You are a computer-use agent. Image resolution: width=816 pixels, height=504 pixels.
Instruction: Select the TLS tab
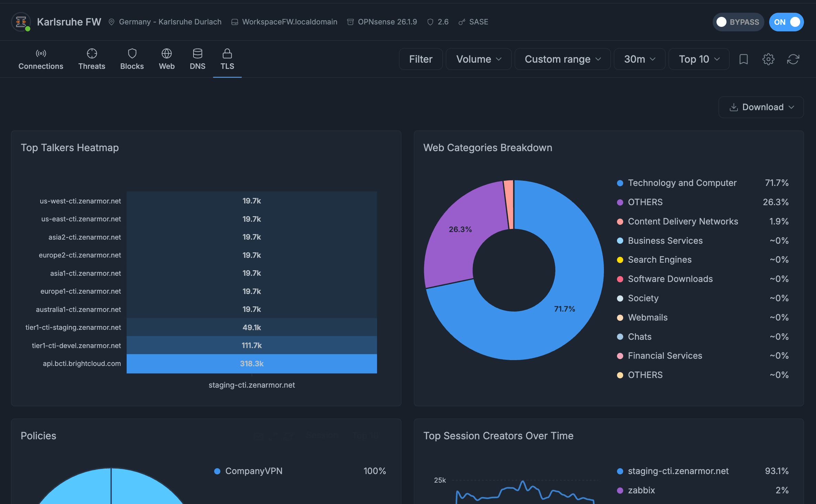pos(227,59)
